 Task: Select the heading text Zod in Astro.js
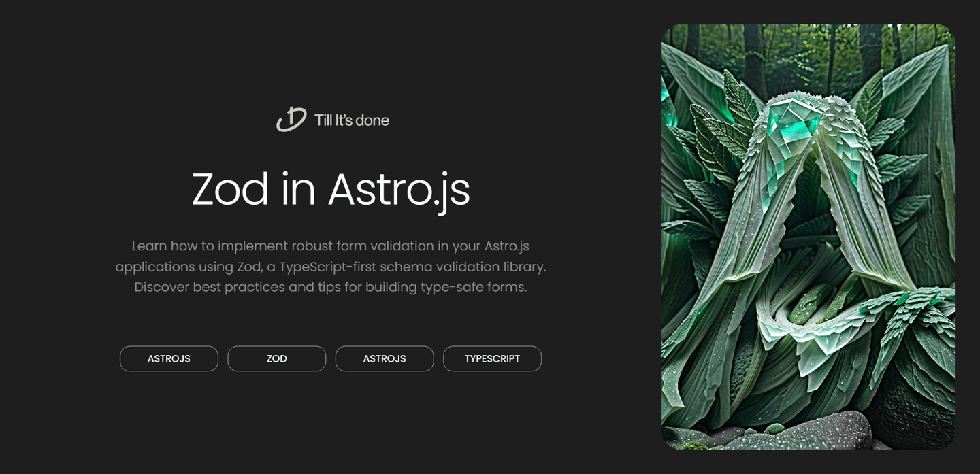(331, 190)
